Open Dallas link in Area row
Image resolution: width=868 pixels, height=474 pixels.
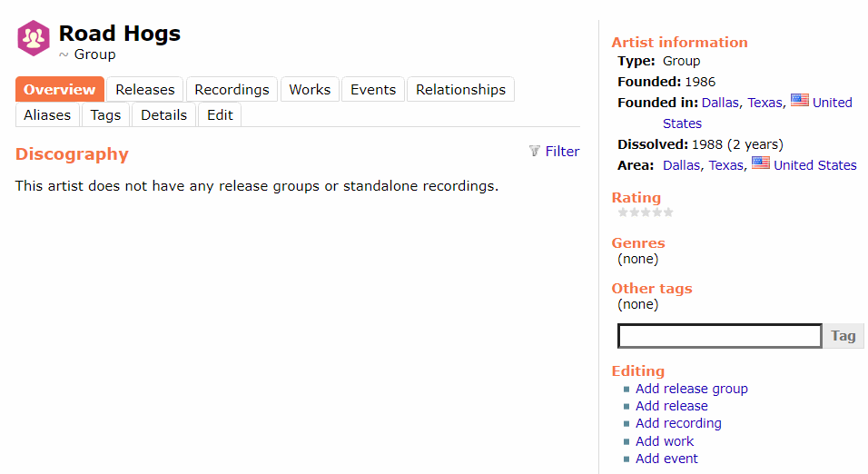point(682,165)
